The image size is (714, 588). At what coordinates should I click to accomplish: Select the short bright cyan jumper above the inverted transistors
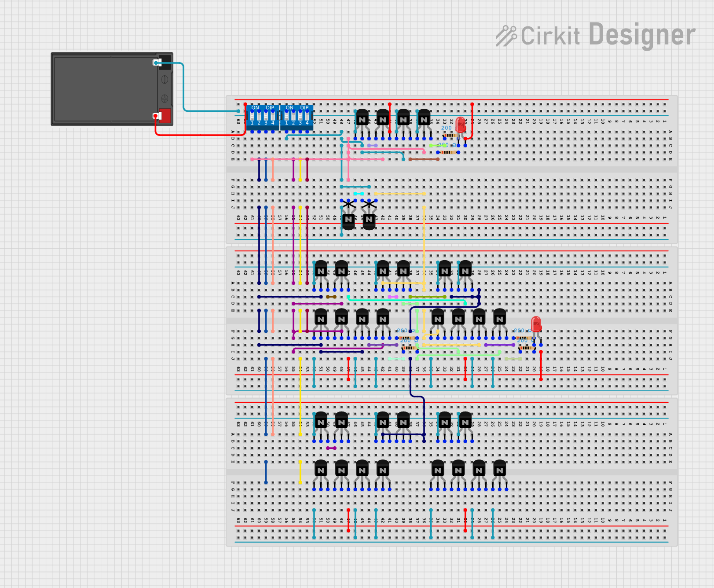click(359, 194)
